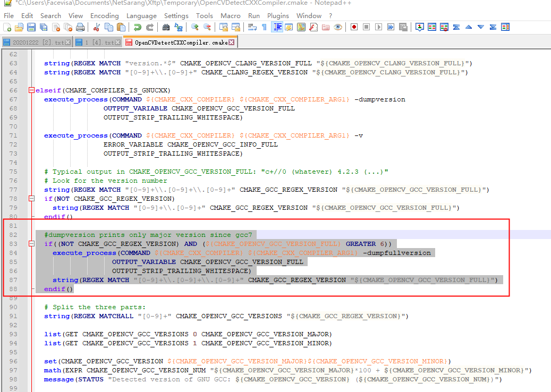
Task: Click the Save All icon
Action: [44, 27]
